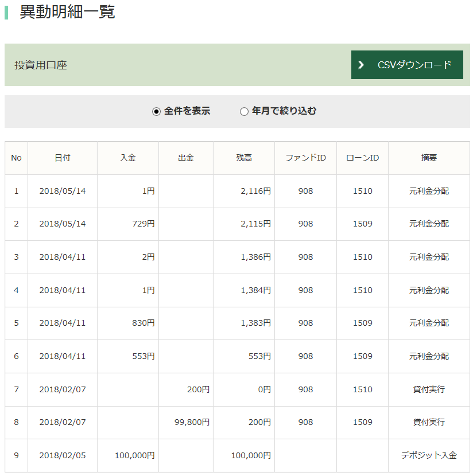Click the 出金 column header

click(x=186, y=158)
